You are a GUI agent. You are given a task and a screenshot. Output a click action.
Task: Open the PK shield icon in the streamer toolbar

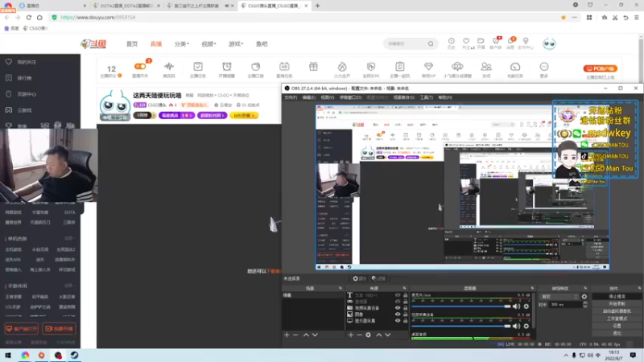click(371, 67)
